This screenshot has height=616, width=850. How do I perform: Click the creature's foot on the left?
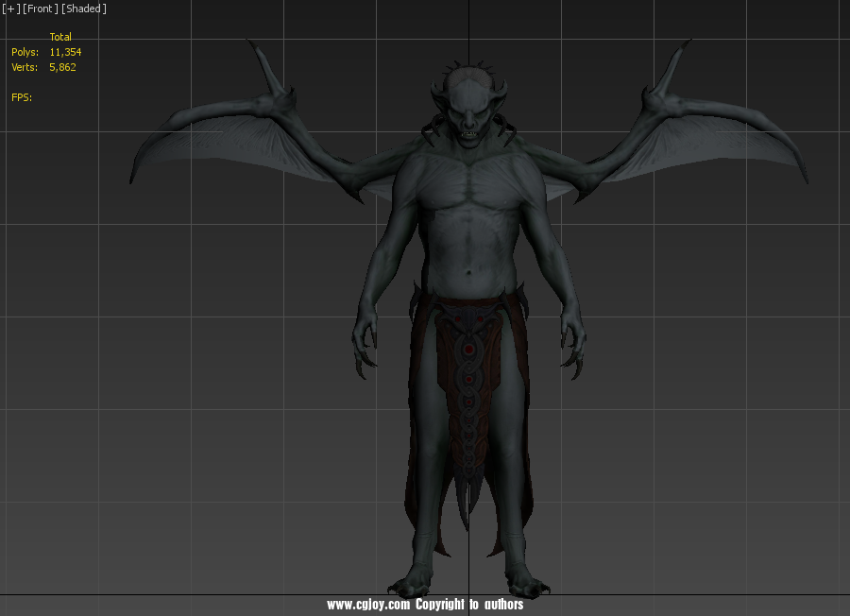coord(414,583)
